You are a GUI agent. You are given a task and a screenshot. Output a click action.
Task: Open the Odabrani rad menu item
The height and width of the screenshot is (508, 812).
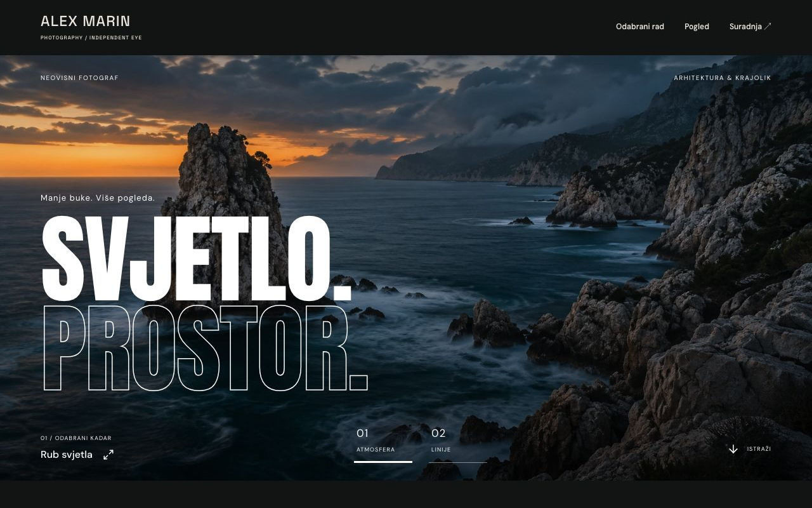pyautogui.click(x=640, y=27)
